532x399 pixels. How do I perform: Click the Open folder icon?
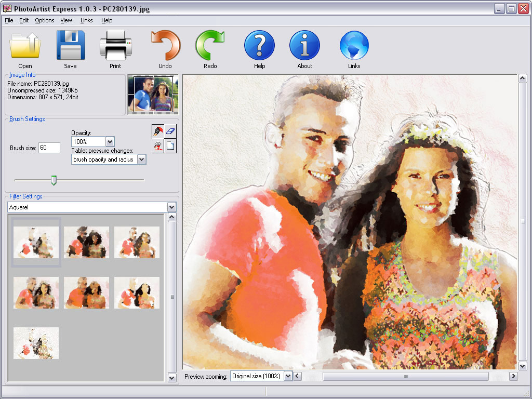coord(25,46)
